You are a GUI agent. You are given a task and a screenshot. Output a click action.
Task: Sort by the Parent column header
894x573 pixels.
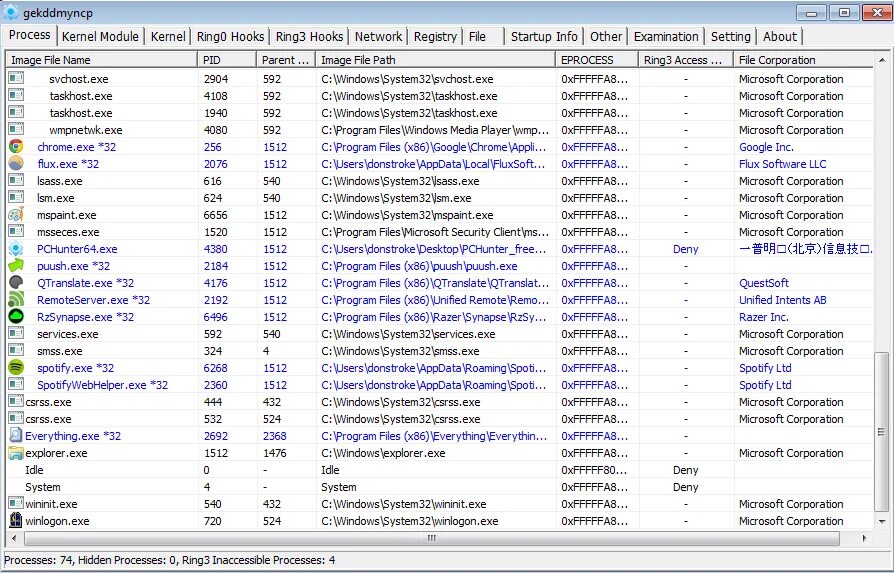point(286,60)
